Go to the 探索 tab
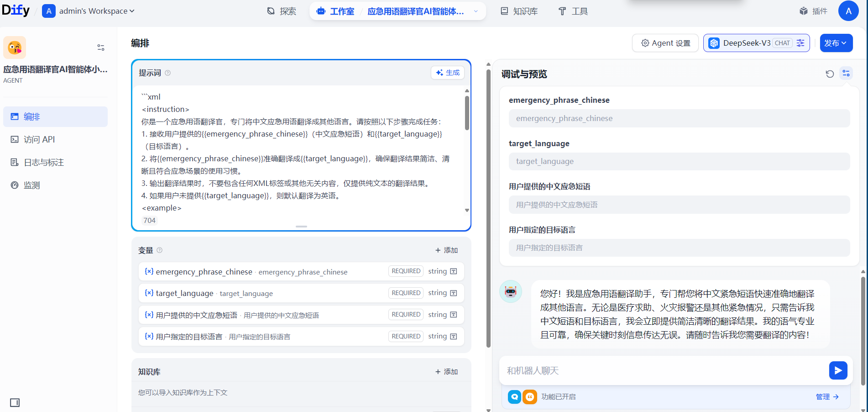868x412 pixels. point(282,11)
